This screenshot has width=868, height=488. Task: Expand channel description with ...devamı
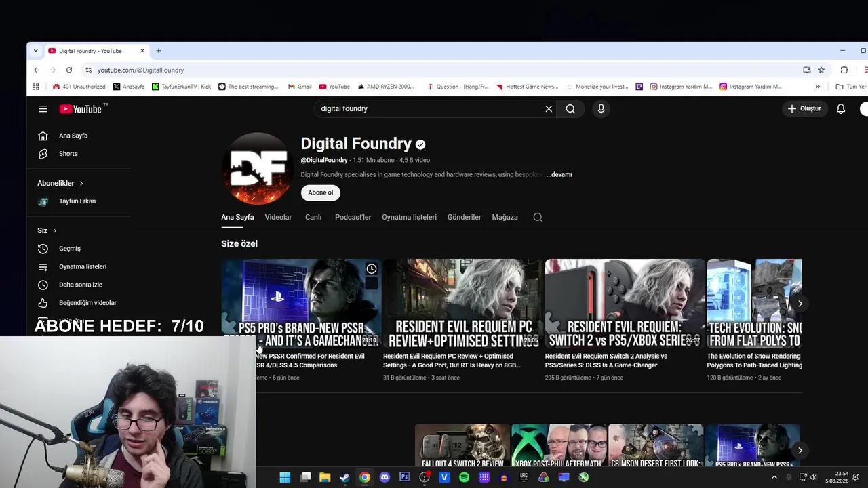559,174
